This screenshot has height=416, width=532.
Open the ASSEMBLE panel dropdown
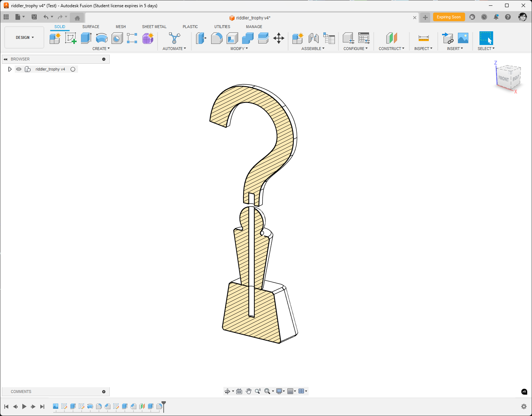(313, 49)
